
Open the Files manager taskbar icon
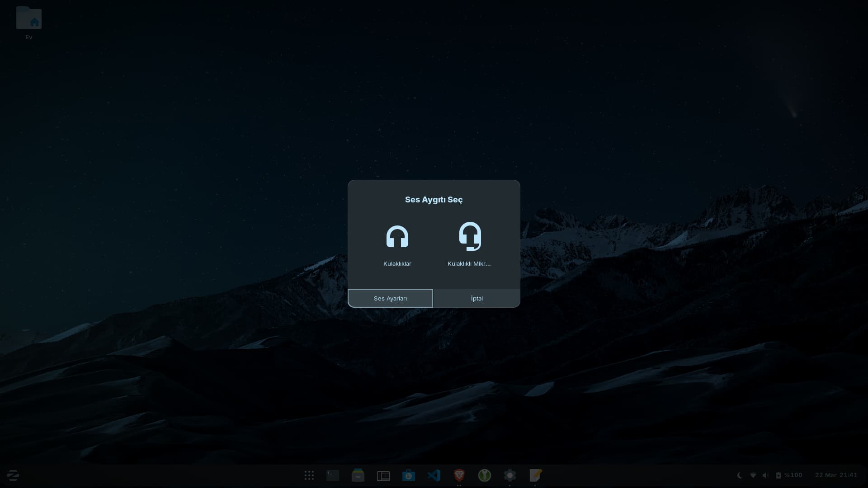(358, 475)
